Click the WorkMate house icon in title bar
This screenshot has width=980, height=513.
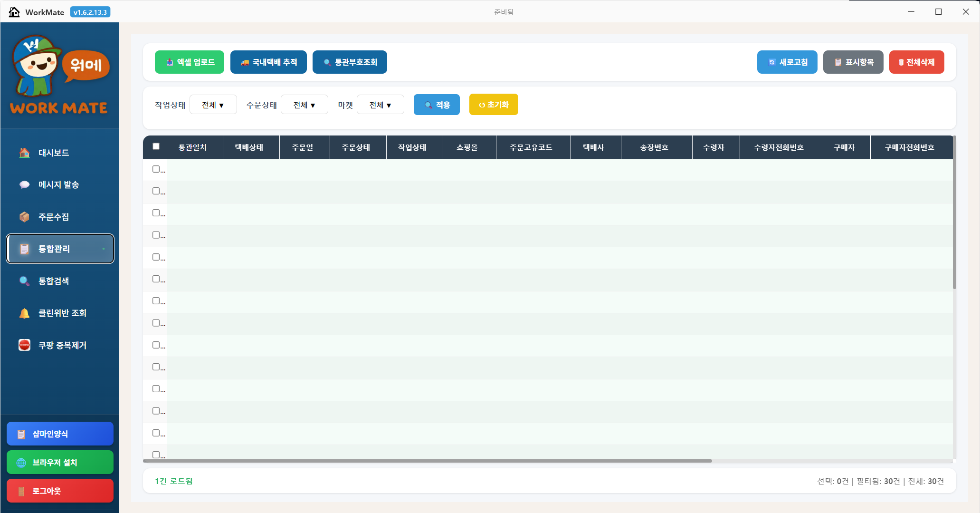coord(14,12)
